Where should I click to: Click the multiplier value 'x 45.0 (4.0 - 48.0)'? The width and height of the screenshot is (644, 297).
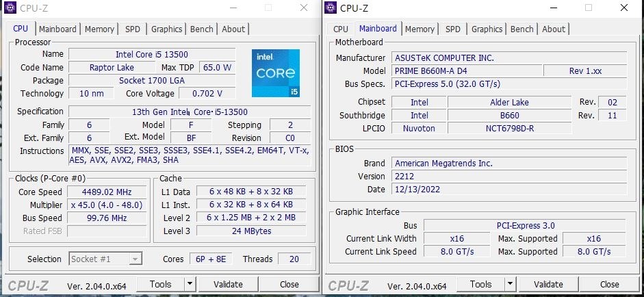coord(107,205)
